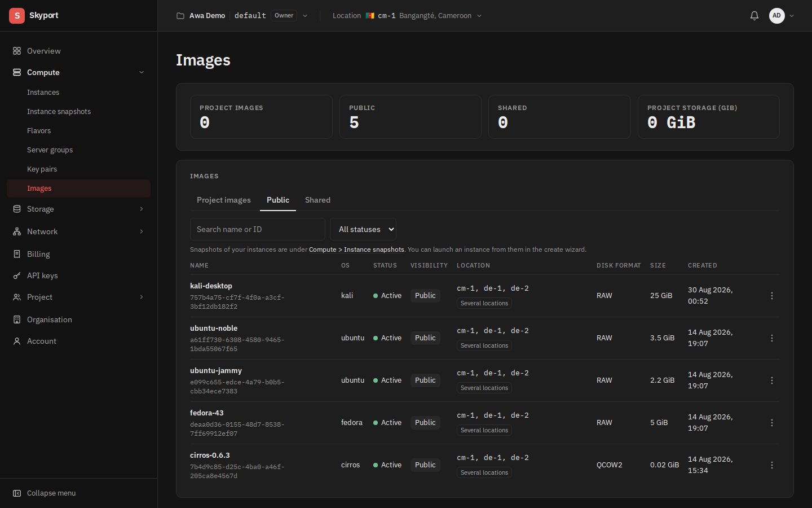Click the Skyport logo icon
812x508 pixels.
(x=17, y=16)
